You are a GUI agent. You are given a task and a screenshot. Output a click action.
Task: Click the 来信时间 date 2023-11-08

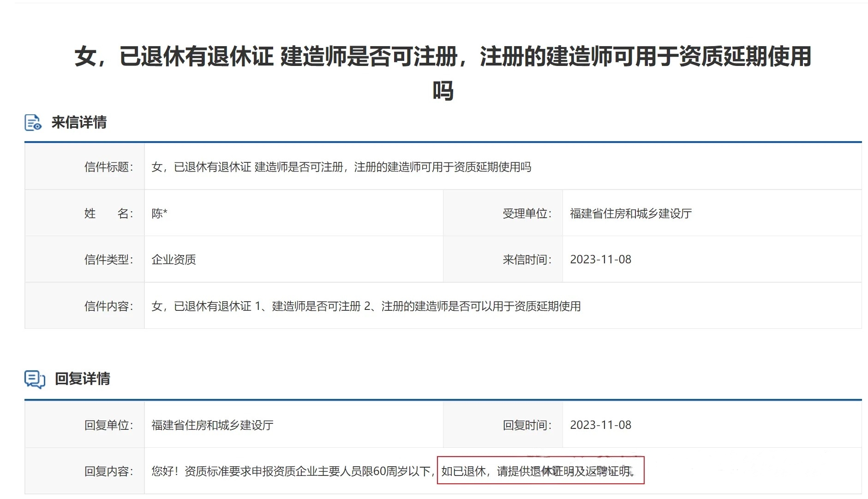tap(600, 260)
